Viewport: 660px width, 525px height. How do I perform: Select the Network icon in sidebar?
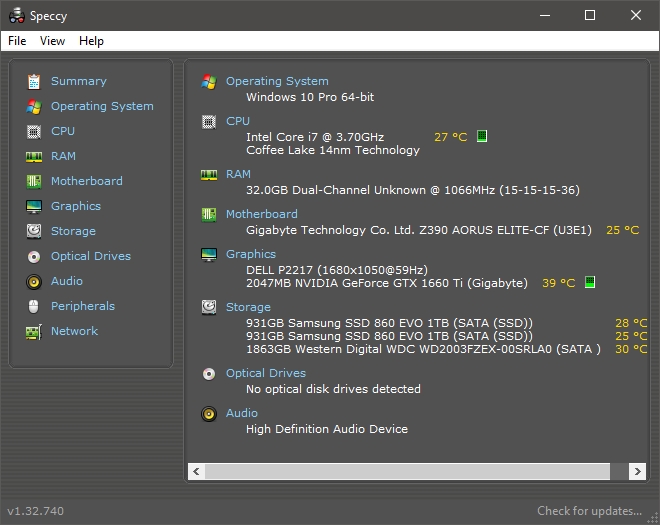pyautogui.click(x=34, y=331)
